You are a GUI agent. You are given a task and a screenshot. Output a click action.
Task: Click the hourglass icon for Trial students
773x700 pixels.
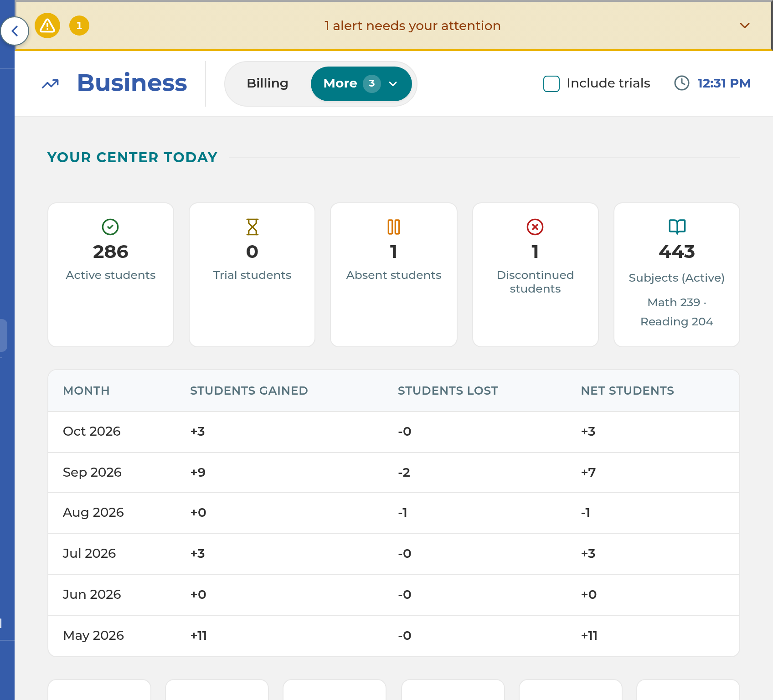click(252, 227)
